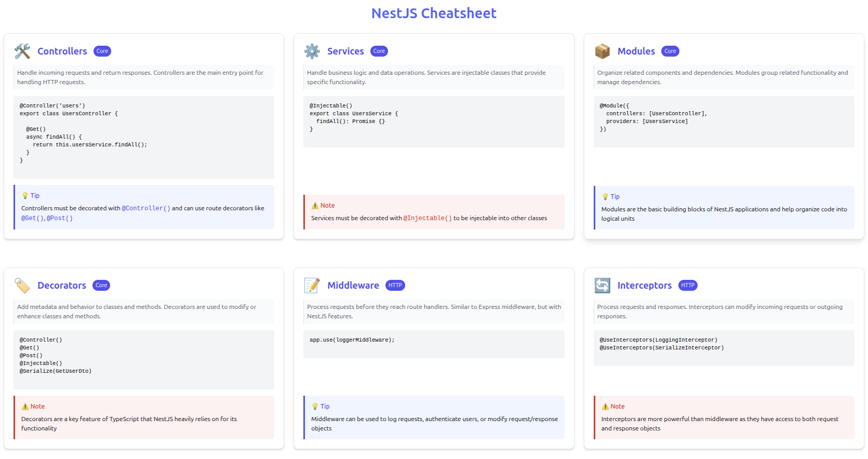Viewport: 868px width, 459px height.
Task: Click inline '@Get(),@Post()' code in Controllers tip
Action: click(47, 218)
